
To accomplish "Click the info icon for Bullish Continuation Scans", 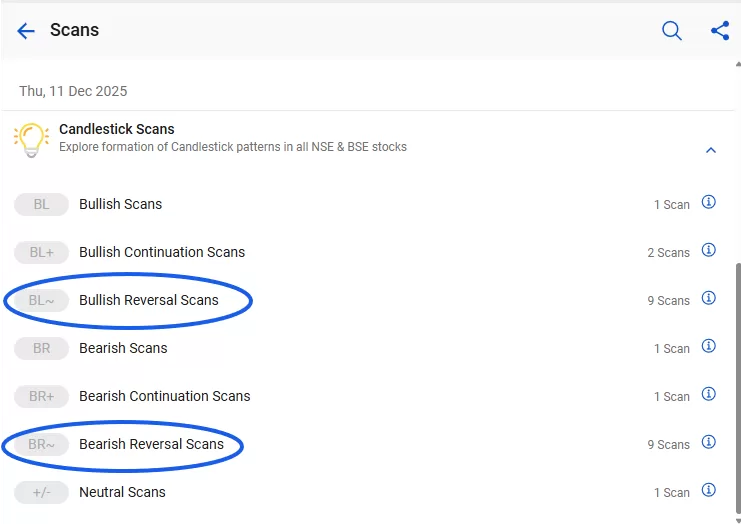I will [x=709, y=250].
